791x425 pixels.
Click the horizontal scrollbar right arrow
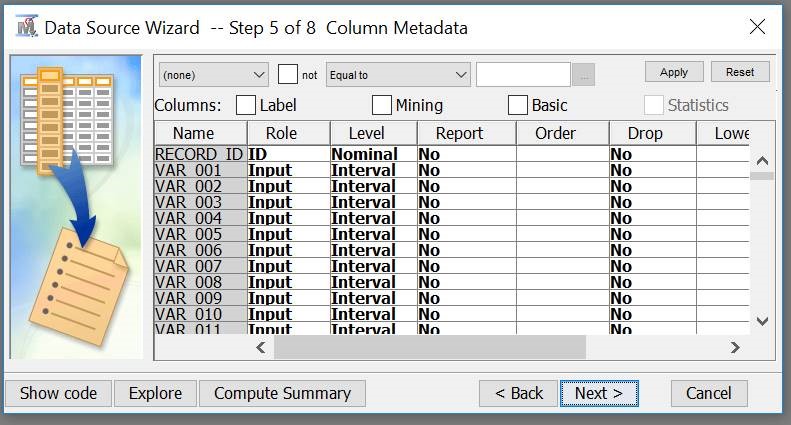735,348
